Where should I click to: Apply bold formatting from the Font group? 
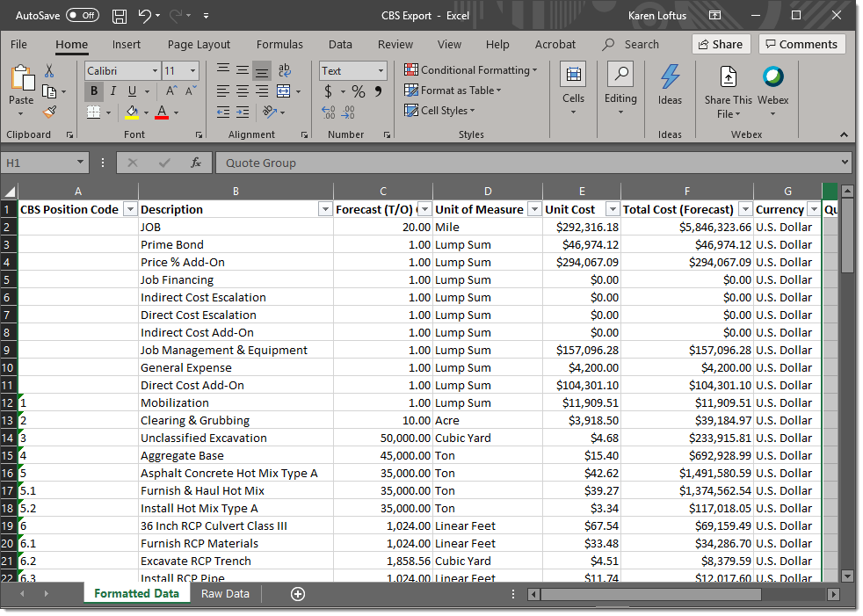pos(93,91)
